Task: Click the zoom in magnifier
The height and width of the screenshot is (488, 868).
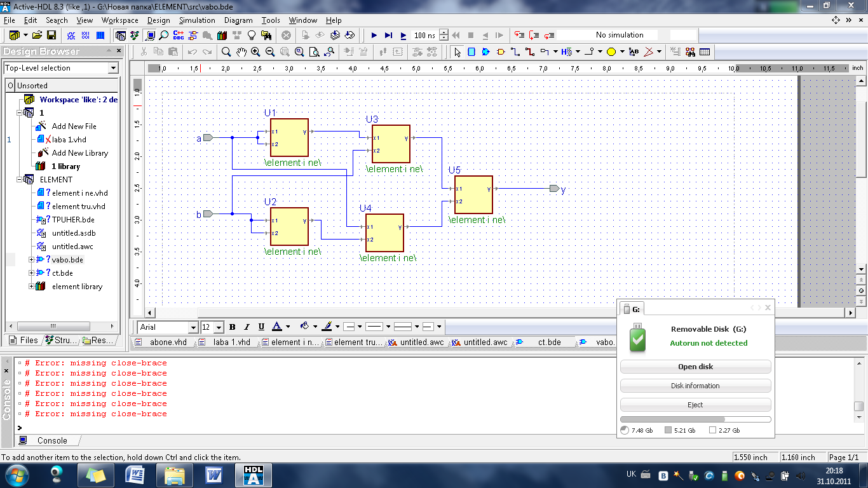Action: (x=255, y=51)
